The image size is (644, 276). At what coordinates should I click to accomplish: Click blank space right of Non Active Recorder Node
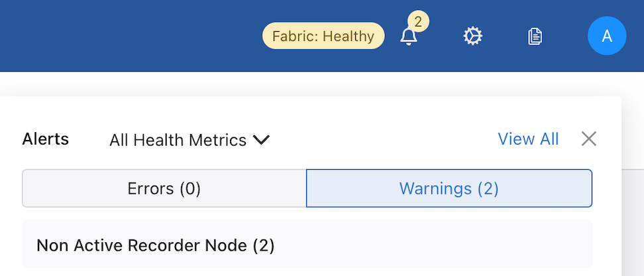click(x=431, y=245)
